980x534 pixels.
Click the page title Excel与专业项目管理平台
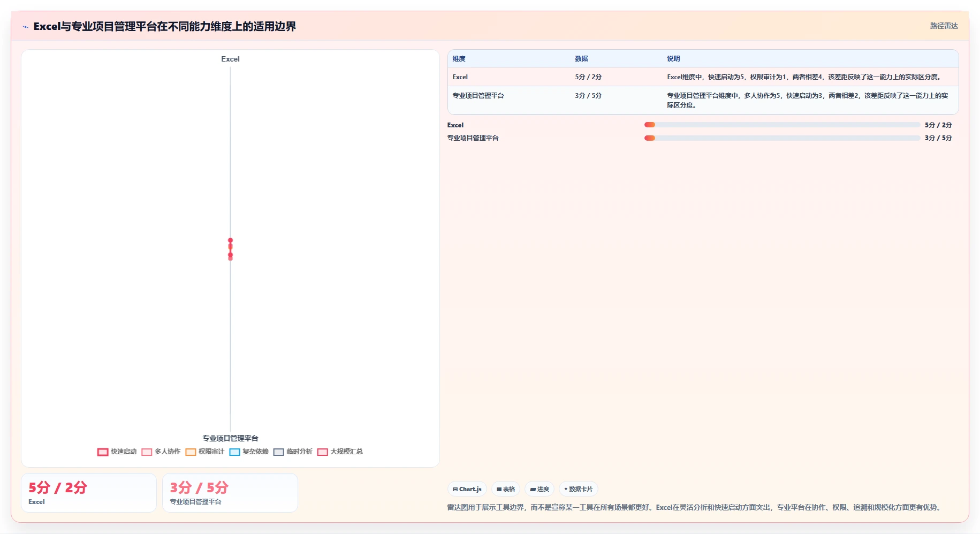click(x=164, y=26)
